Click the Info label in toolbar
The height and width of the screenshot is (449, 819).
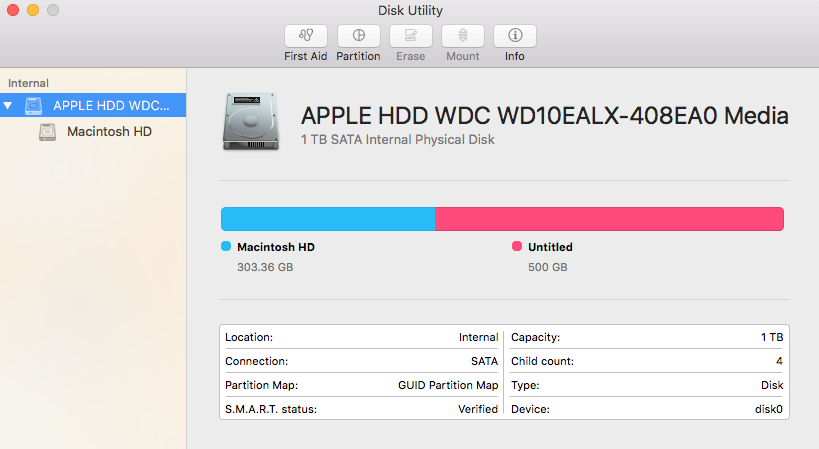tap(514, 56)
